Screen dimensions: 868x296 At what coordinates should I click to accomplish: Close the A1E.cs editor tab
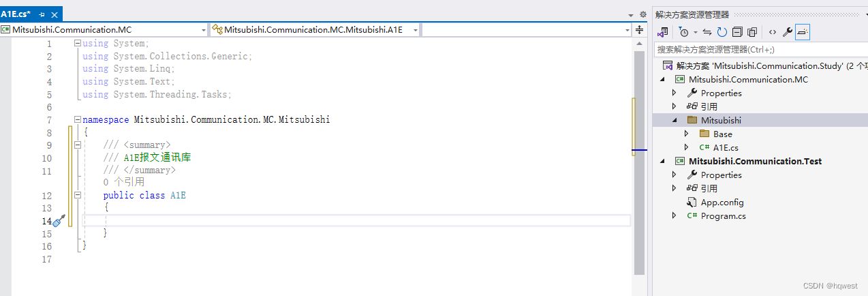(x=54, y=14)
